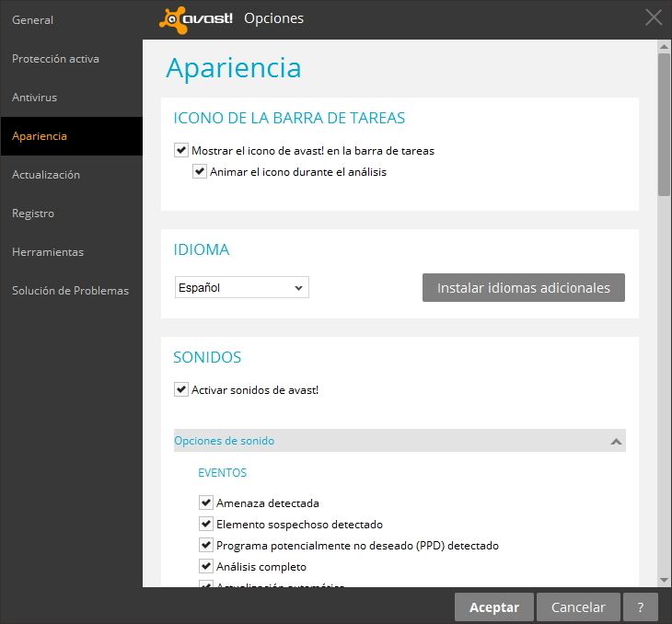672x624 pixels.
Task: Uncheck Análisis completo sound event
Action: click(x=206, y=566)
